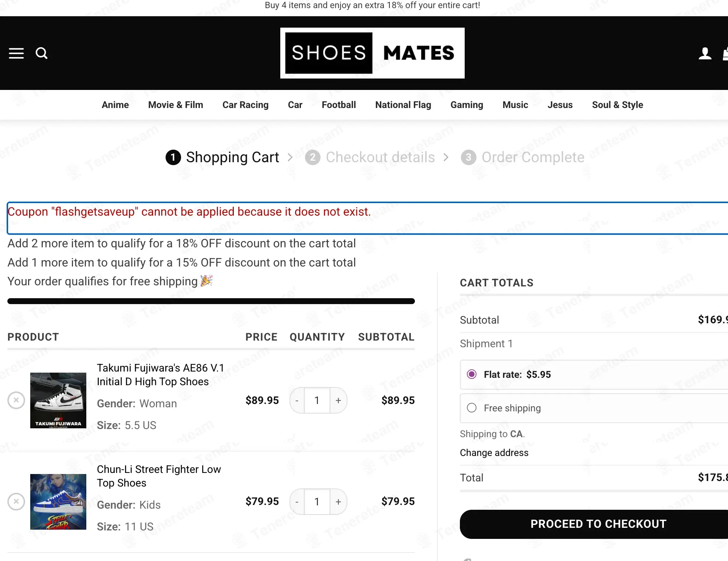Decrease quantity of Takumi Fujiwara shoes
Image resolution: width=728 pixels, height=561 pixels.
(x=297, y=400)
